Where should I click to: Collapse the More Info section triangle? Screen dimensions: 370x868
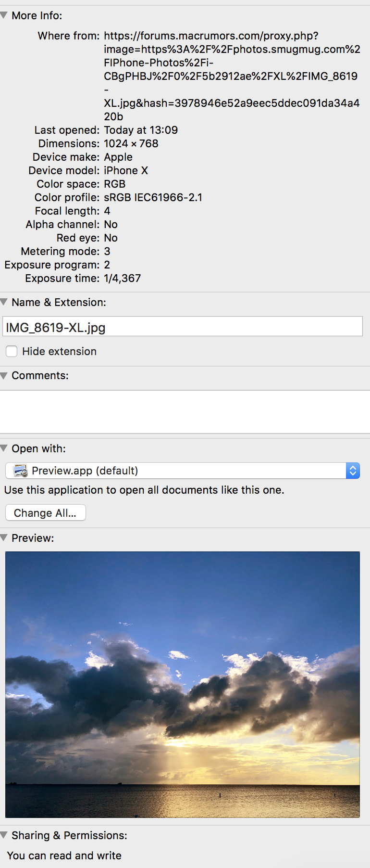coord(4,15)
